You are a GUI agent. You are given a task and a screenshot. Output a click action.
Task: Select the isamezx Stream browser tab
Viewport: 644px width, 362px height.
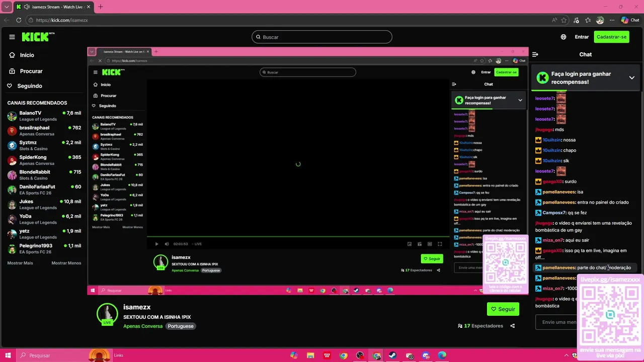pos(53,7)
